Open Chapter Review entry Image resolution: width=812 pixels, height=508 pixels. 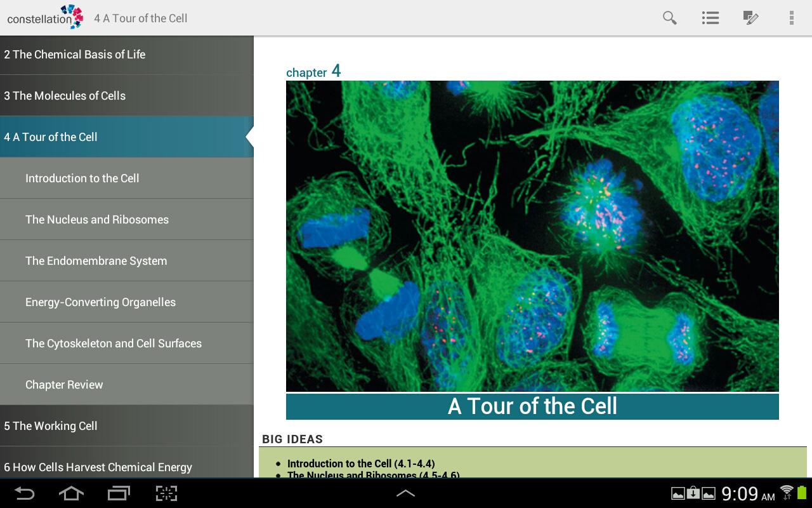(127, 385)
